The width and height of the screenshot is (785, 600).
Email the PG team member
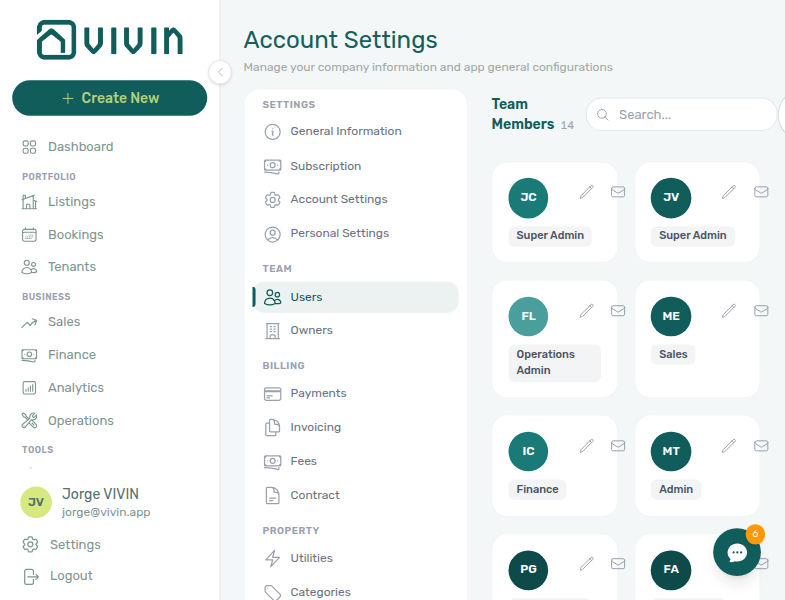(618, 564)
